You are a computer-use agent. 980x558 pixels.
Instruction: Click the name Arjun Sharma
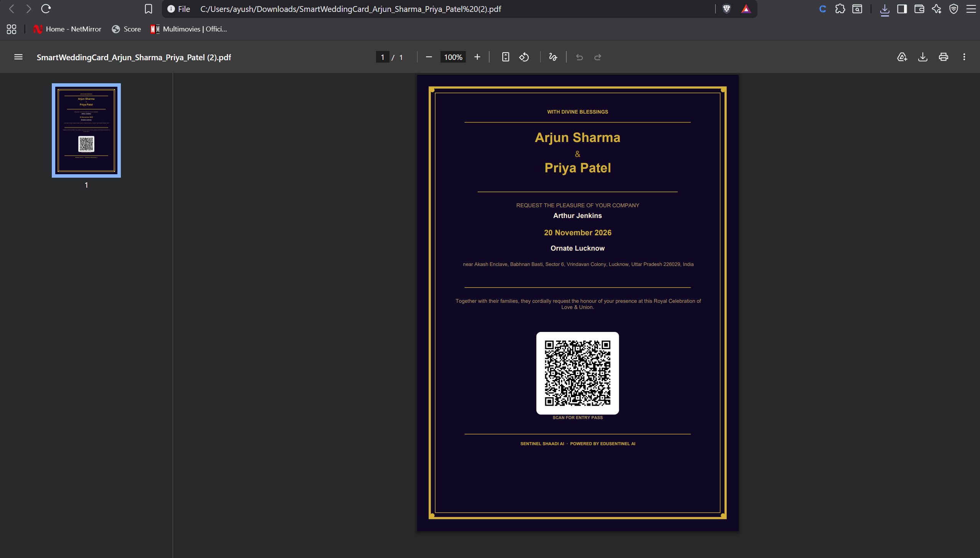577,137
